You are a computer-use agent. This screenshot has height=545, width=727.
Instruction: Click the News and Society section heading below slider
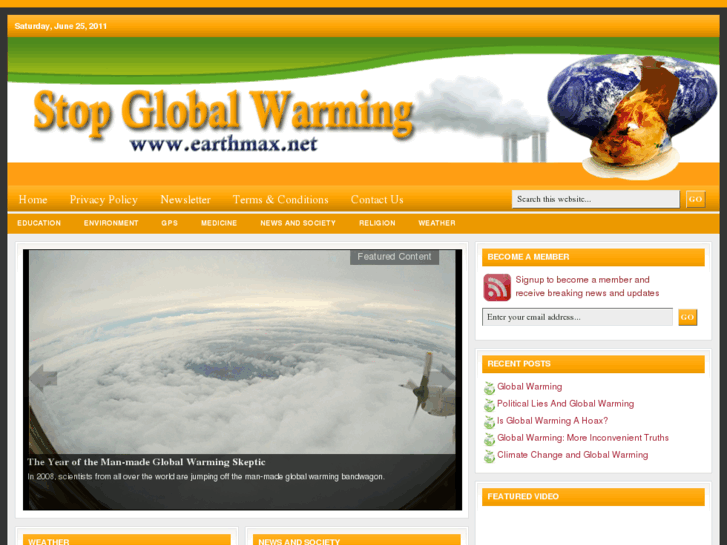click(299, 541)
